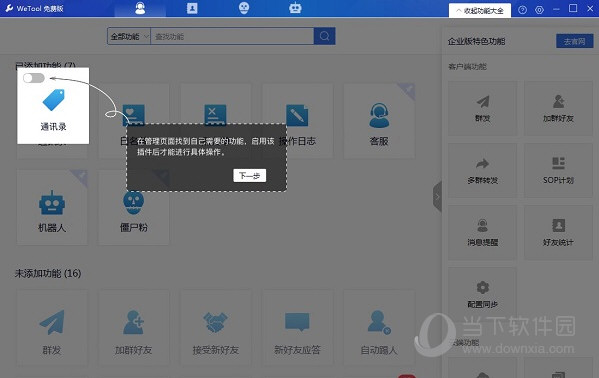Open the 通讯录 feature card
599x378 pixels.
[x=53, y=106]
